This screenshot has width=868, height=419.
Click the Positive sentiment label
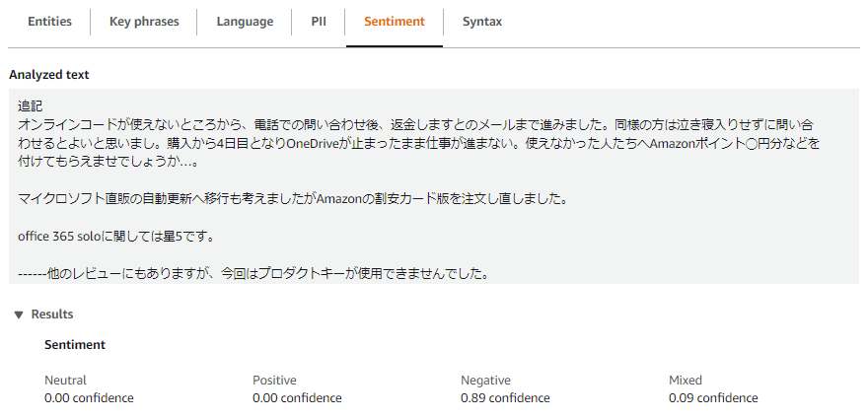pyautogui.click(x=274, y=380)
